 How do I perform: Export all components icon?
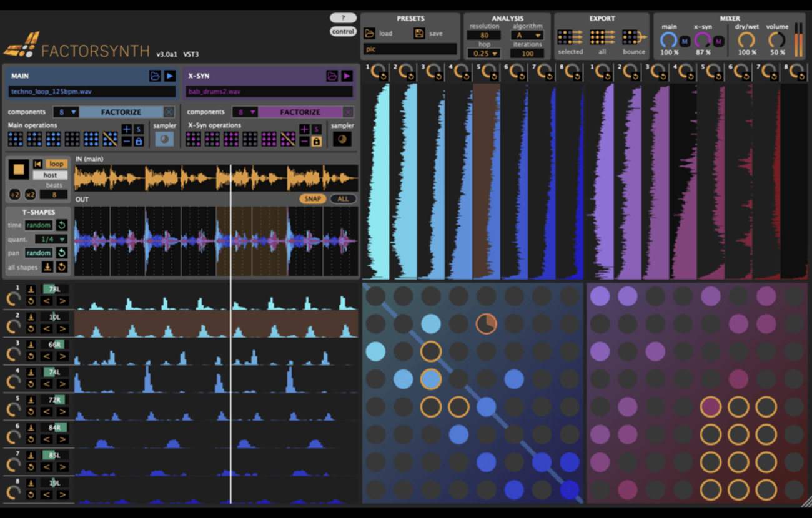602,37
